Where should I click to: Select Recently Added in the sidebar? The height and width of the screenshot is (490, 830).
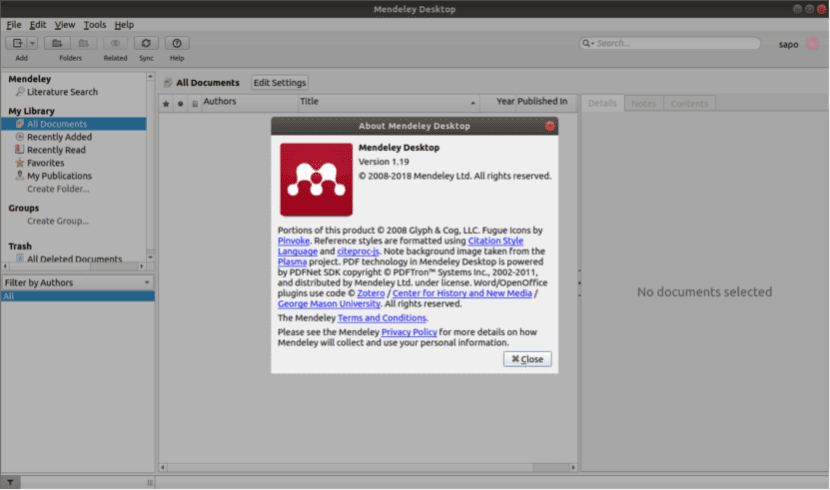click(x=59, y=137)
